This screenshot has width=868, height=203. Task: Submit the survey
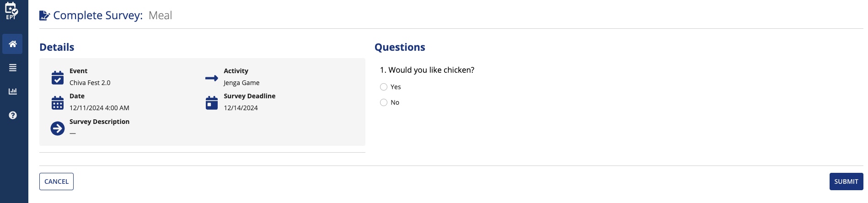[846, 182]
